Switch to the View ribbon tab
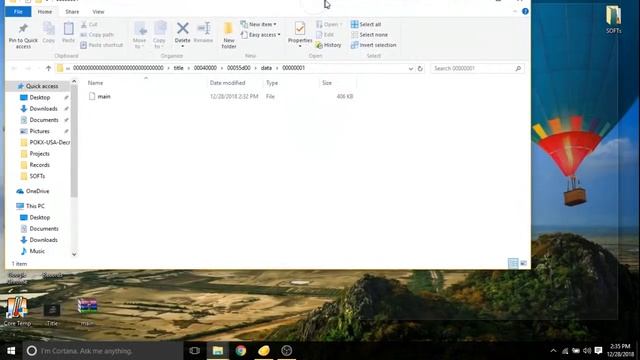This screenshot has height=360, width=640. (x=98, y=12)
